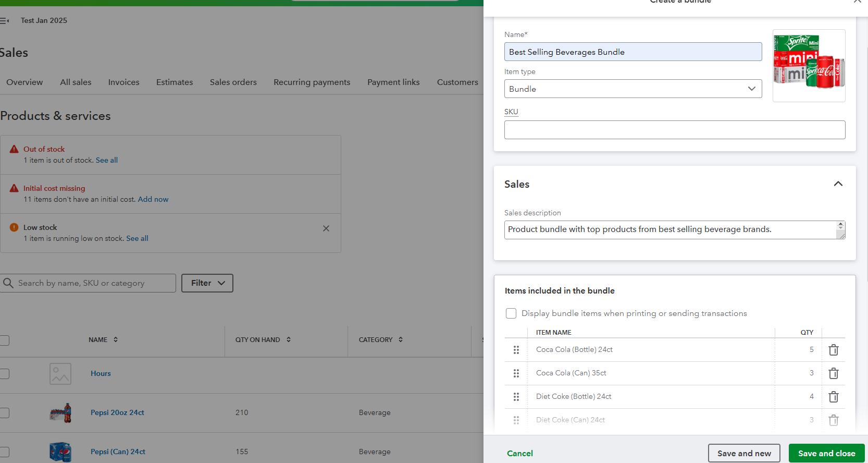Open the Filter dropdown
This screenshot has width=868, height=463.
coord(207,283)
